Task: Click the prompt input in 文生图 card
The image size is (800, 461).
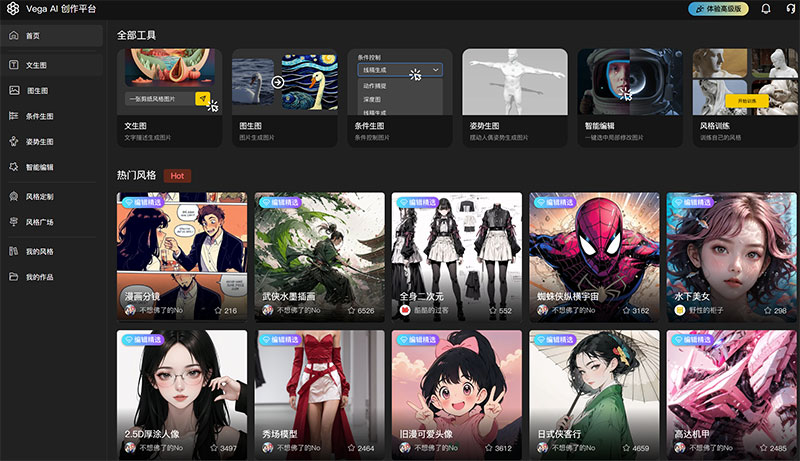Action: (x=158, y=99)
